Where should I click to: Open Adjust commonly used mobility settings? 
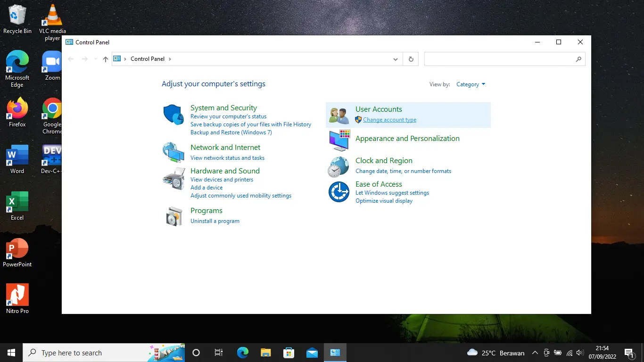(x=241, y=196)
